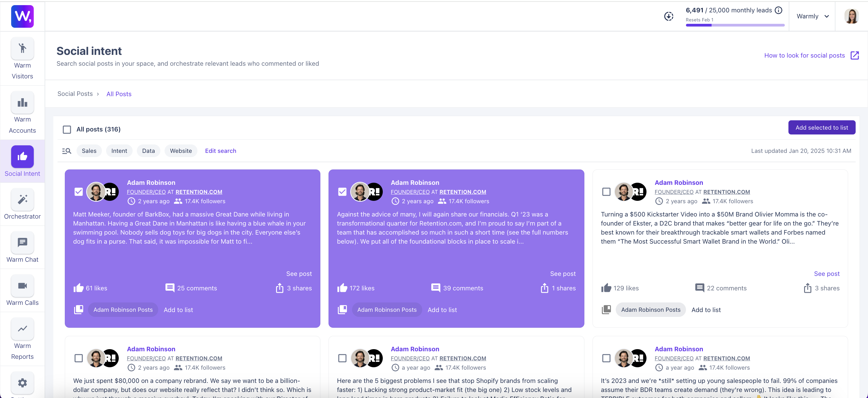Click the Warmly logo icon
Screen dimensions: 868x398
[x=22, y=16]
